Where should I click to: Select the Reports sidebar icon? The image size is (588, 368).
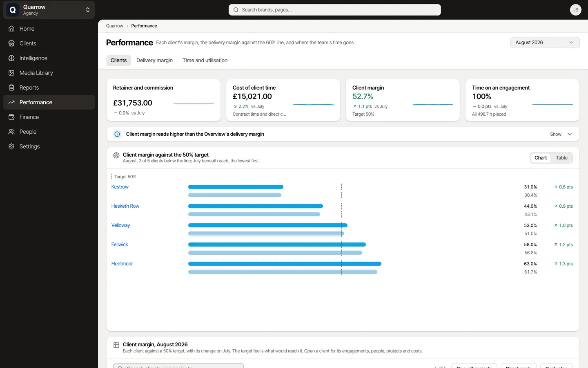click(x=11, y=88)
